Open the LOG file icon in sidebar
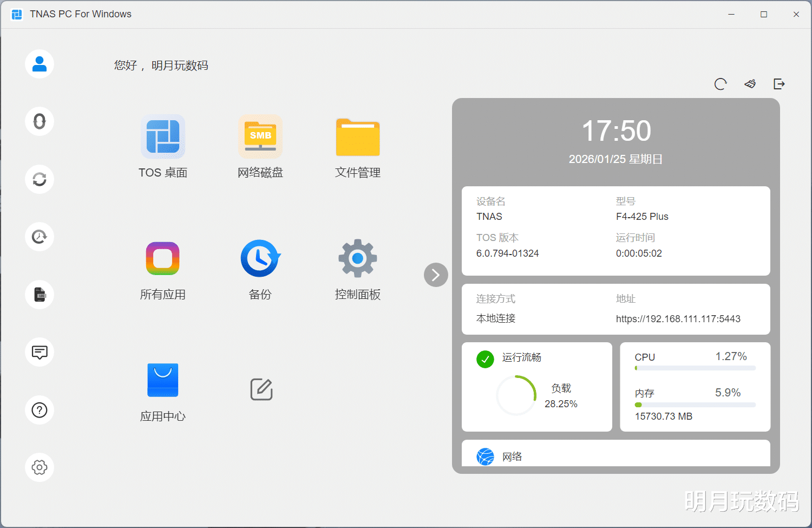 [x=40, y=295]
